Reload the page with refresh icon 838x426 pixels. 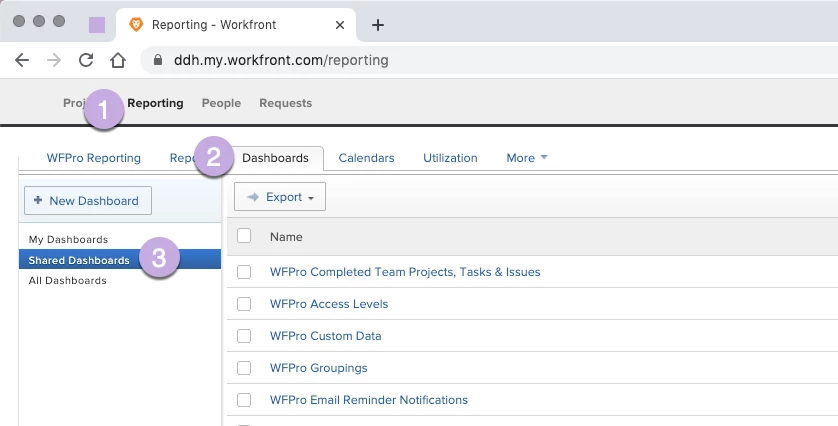(86, 60)
